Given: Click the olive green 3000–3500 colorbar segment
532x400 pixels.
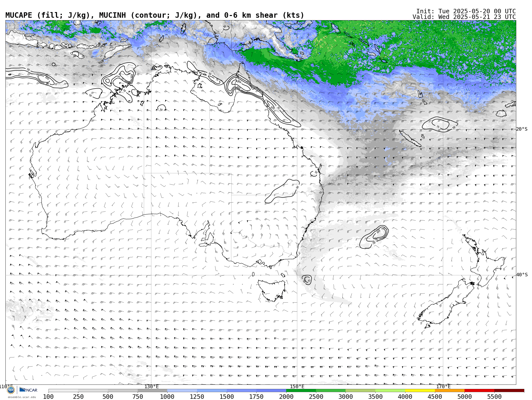Looking at the screenshot, I should tap(361, 391).
